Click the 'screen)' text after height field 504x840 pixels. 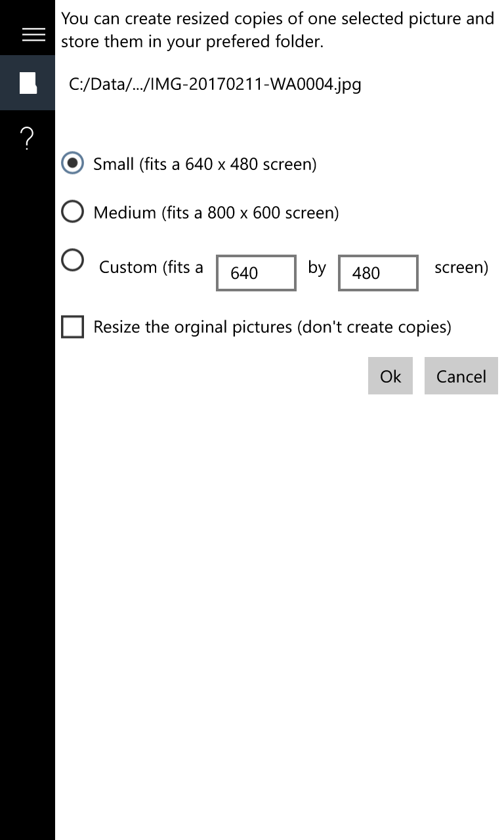461,267
